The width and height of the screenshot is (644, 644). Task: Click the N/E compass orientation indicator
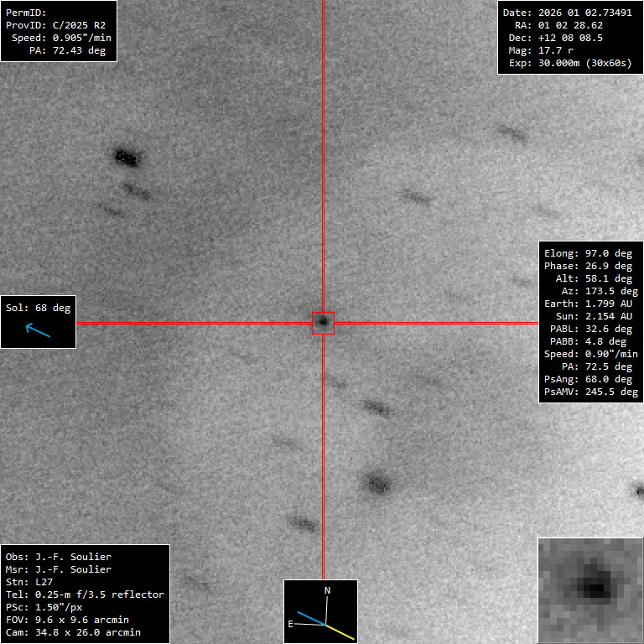tap(321, 611)
